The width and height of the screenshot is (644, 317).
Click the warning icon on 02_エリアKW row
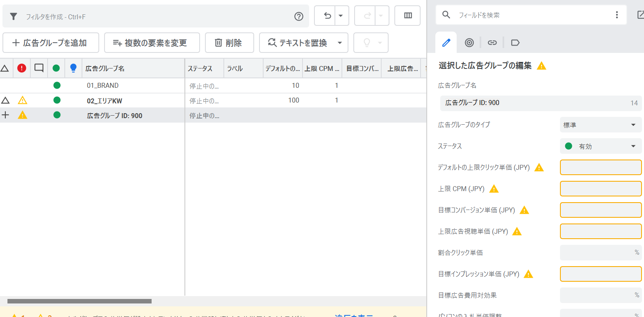(x=23, y=100)
